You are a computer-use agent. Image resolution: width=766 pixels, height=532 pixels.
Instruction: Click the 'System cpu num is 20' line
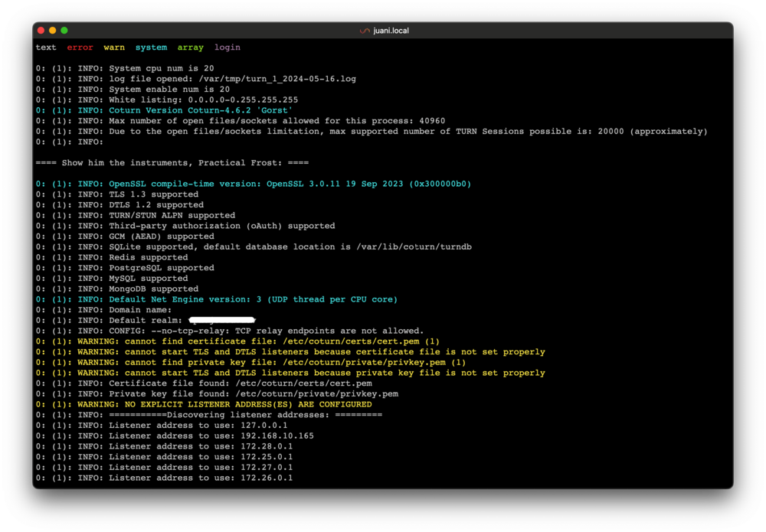(125, 68)
